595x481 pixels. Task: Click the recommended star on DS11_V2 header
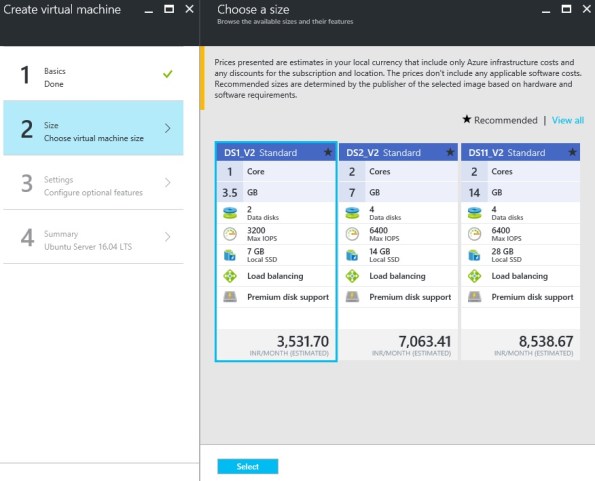pos(572,152)
